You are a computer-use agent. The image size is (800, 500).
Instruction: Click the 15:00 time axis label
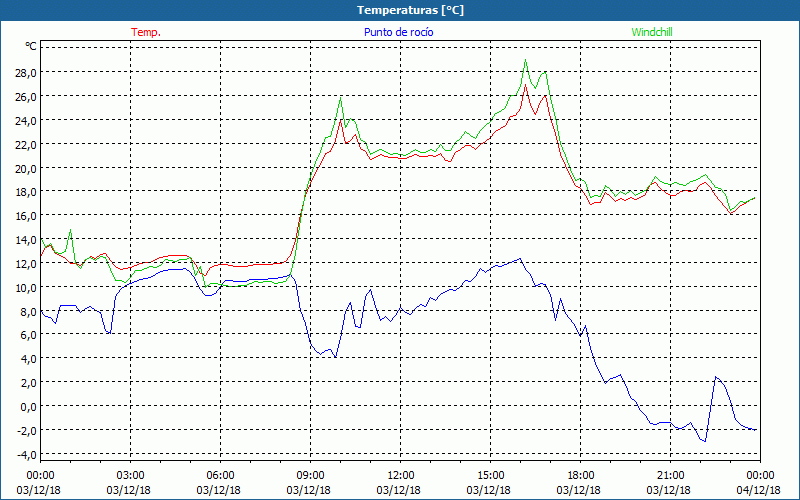coord(490,476)
